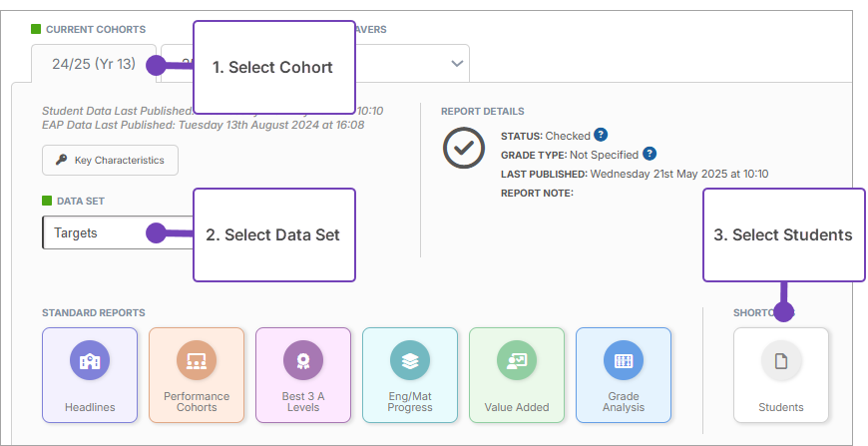The height and width of the screenshot is (446, 868).
Task: Click the green square beside Data Set
Action: pos(47,201)
